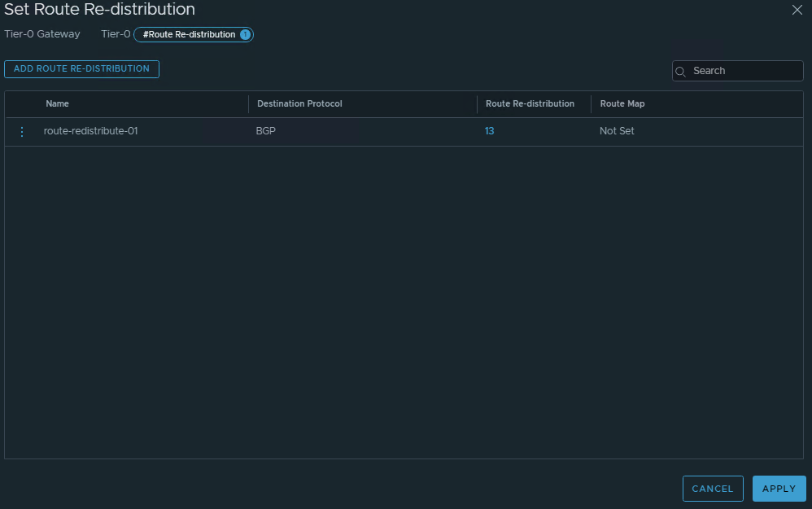Click Add Route Re-distribution button
812x509 pixels.
point(81,69)
